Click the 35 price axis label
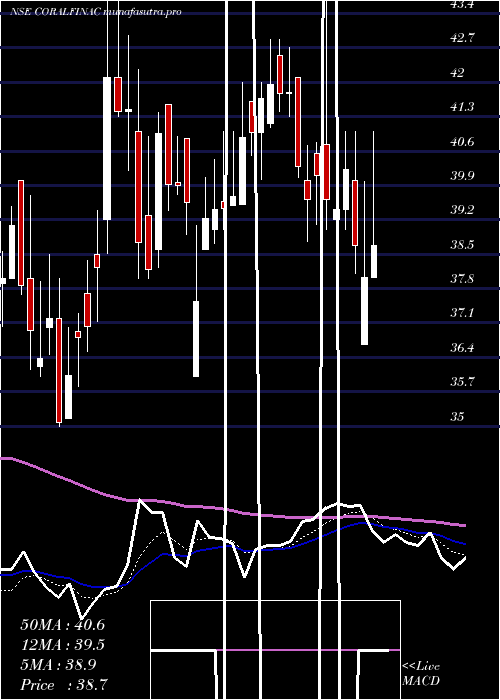500x700 pixels. (458, 417)
